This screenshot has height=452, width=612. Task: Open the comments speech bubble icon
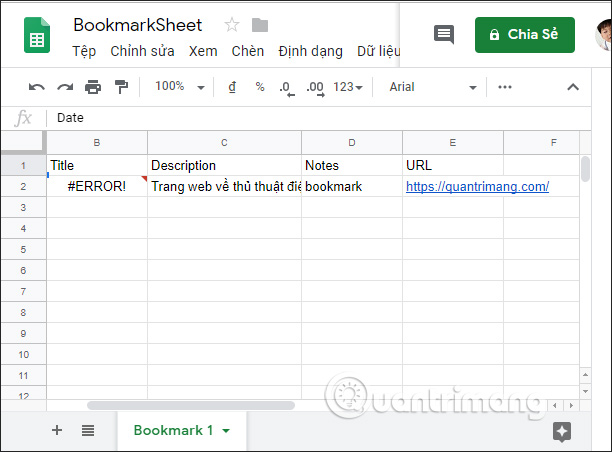443,34
